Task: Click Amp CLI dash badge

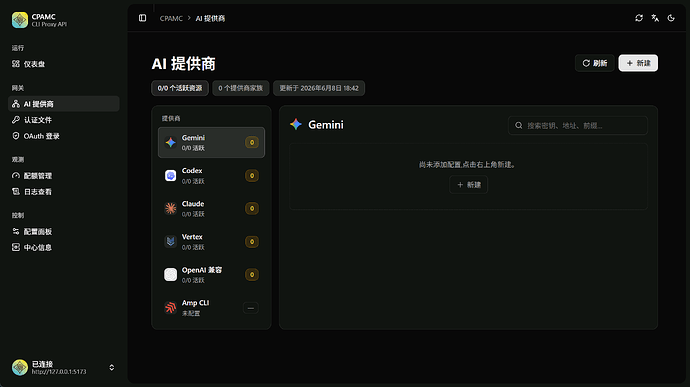Action: pyautogui.click(x=251, y=308)
